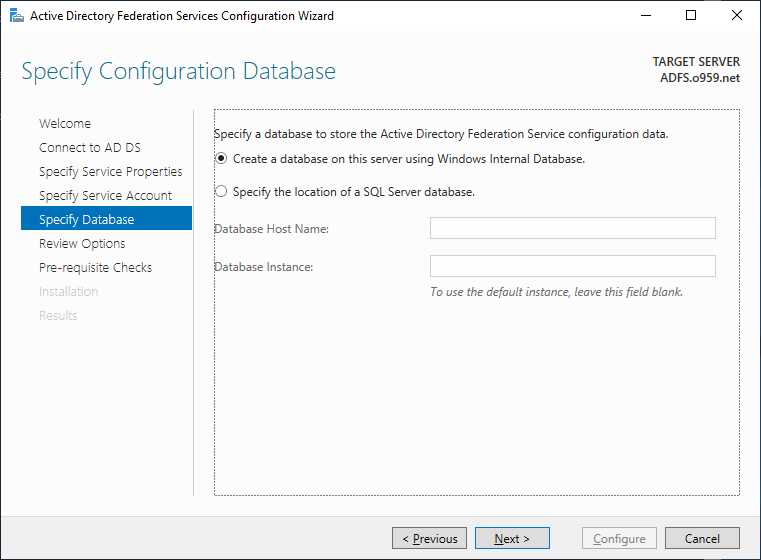761x560 pixels.
Task: Open the Specify Service Properties step
Action: tap(111, 172)
